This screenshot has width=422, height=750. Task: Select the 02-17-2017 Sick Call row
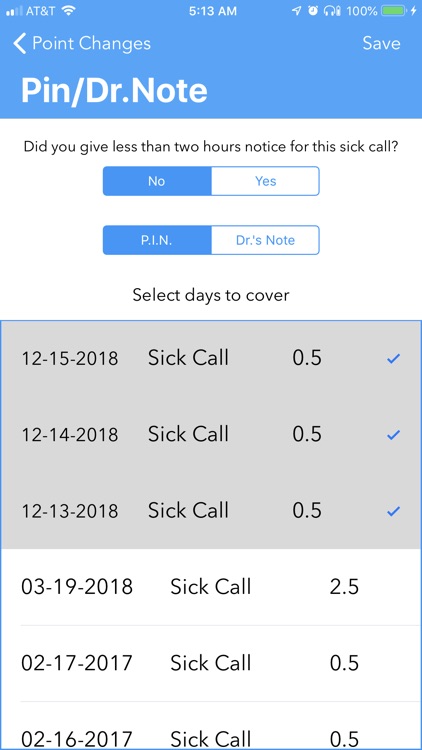point(211,663)
